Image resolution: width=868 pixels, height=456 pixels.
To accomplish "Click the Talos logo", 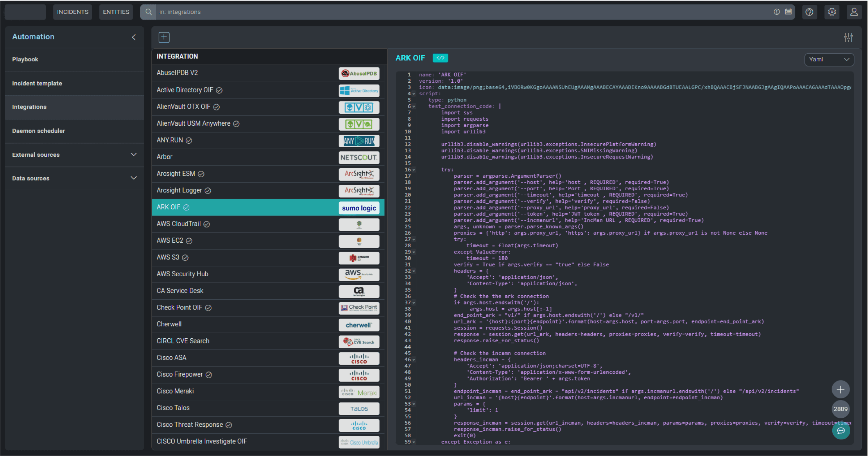I will tap(359, 409).
